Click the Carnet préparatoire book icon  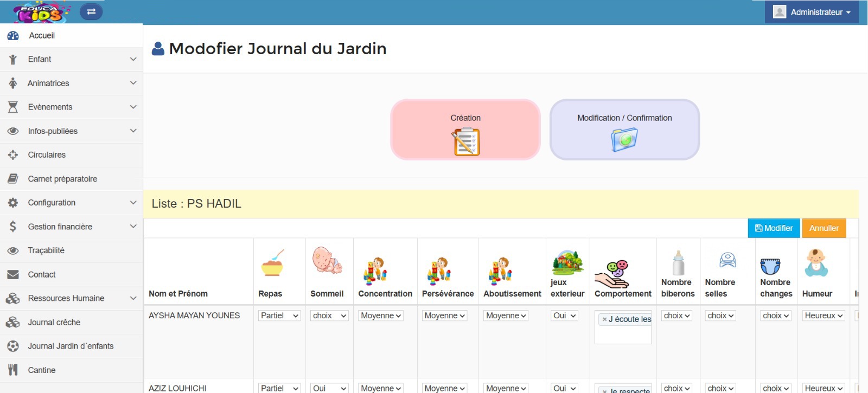pos(13,179)
